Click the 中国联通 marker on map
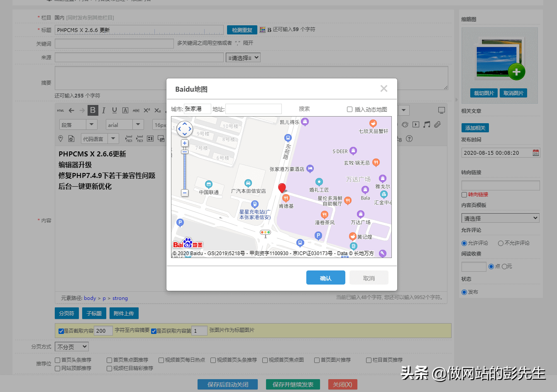The height and width of the screenshot is (392, 557). [x=209, y=184]
